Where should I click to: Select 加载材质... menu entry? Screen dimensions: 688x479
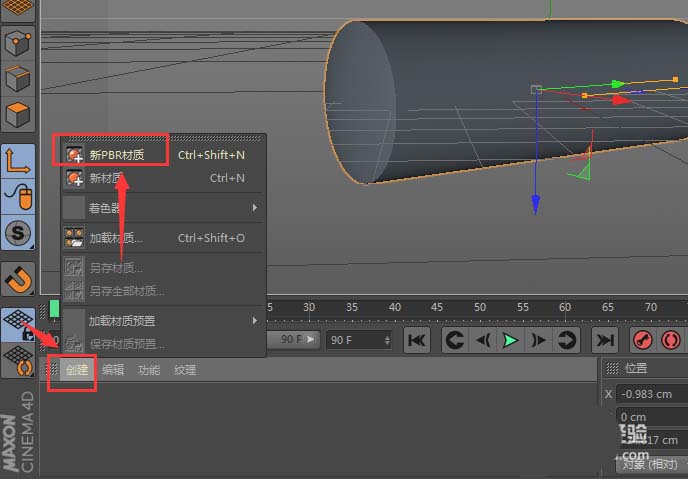pos(116,238)
